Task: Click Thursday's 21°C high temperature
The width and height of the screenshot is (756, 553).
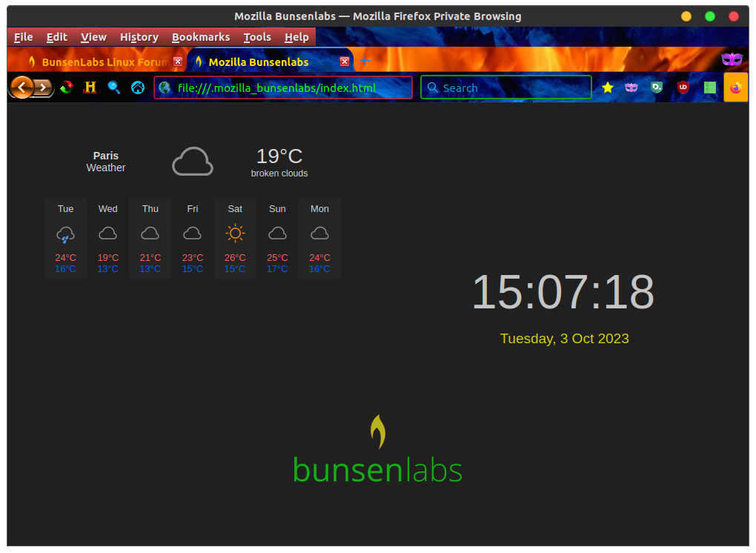Action: [150, 258]
